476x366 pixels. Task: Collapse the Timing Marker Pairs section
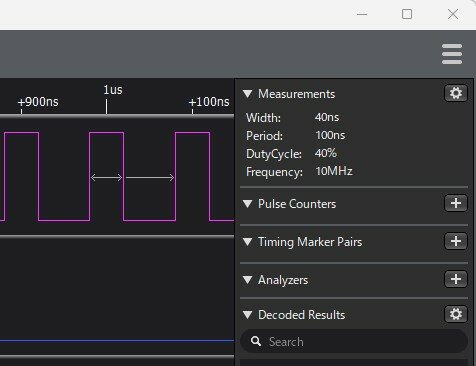pos(248,242)
